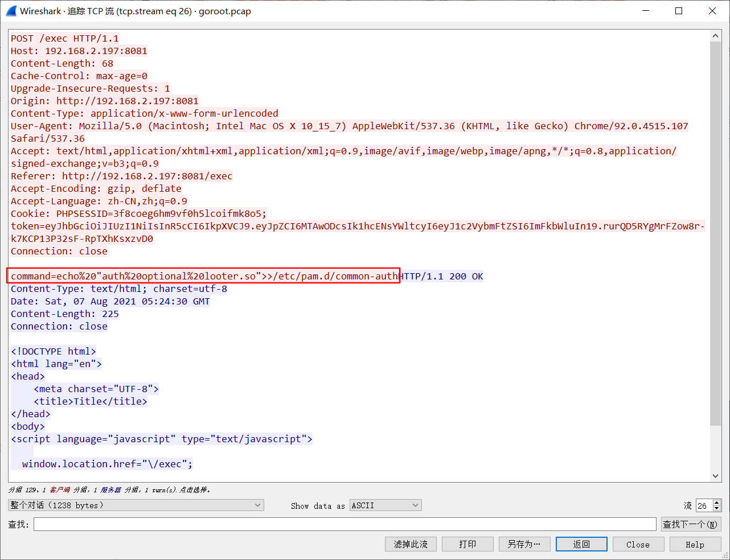Click the 'Date: Sat, 07 Aug 2021' line
The image size is (730, 560).
[110, 301]
